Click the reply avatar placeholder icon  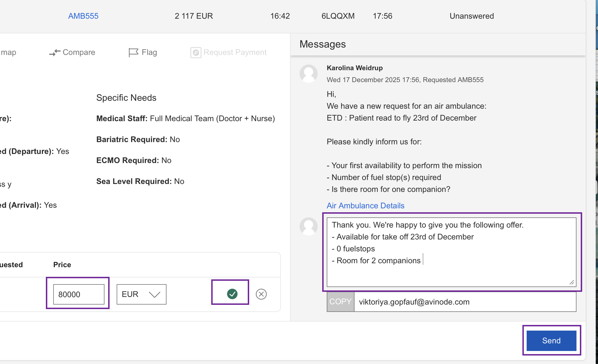308,226
